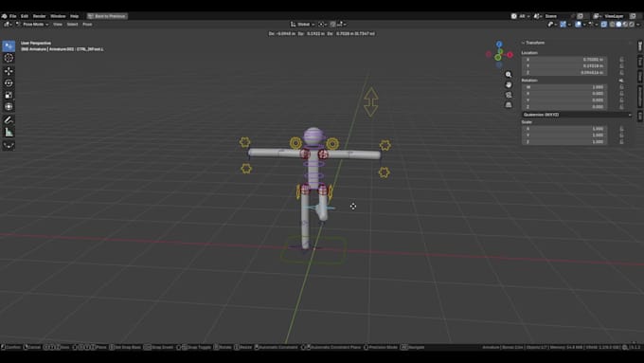The height and width of the screenshot is (363, 644).
Task: Select the Select Box tool
Action: [x=9, y=46]
